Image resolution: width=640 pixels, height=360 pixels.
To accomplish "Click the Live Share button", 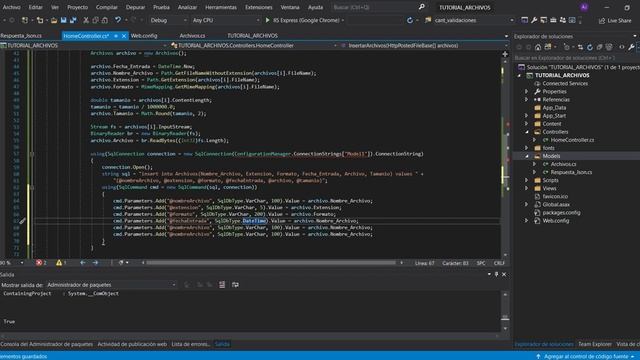I will tap(615, 20).
